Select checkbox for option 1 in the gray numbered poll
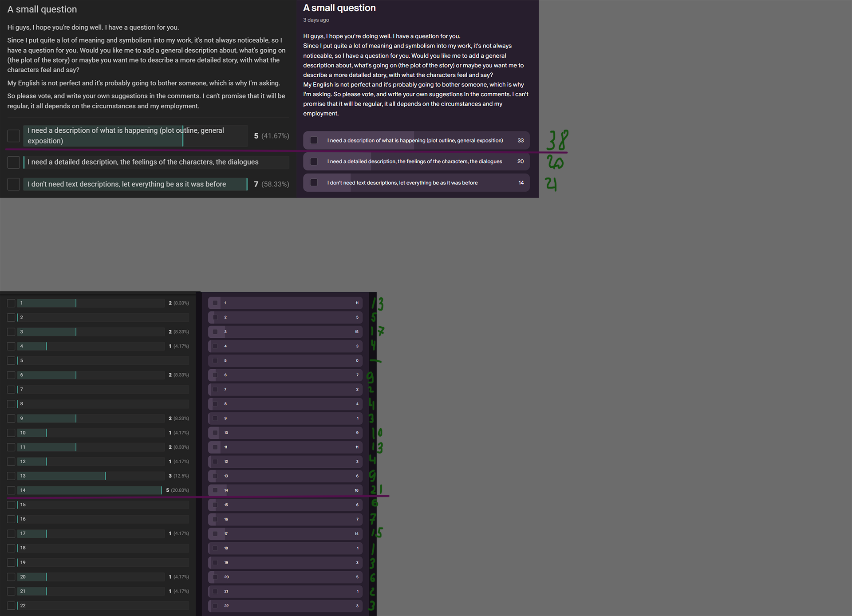 [11, 303]
